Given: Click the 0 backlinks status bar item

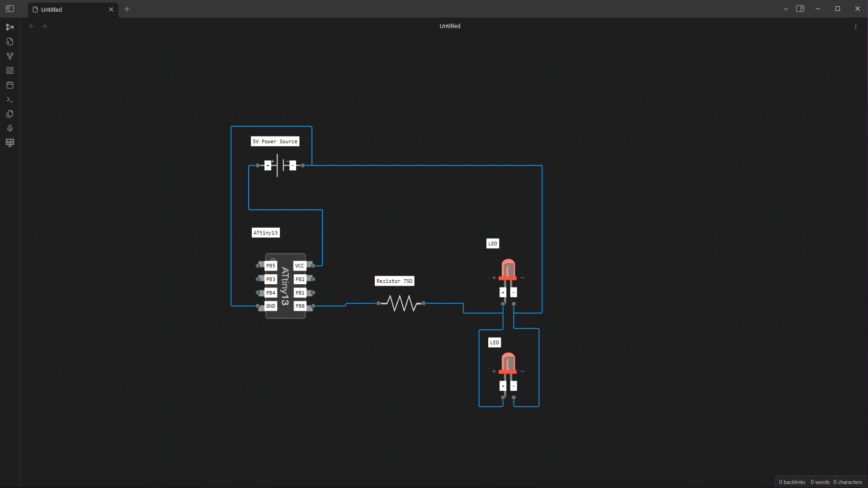Looking at the screenshot, I should click(792, 482).
